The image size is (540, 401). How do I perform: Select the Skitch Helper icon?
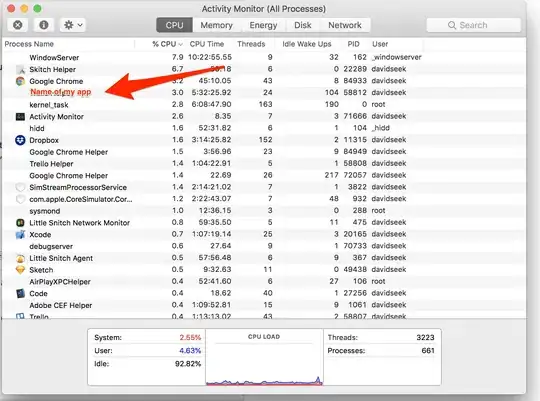coord(20,70)
